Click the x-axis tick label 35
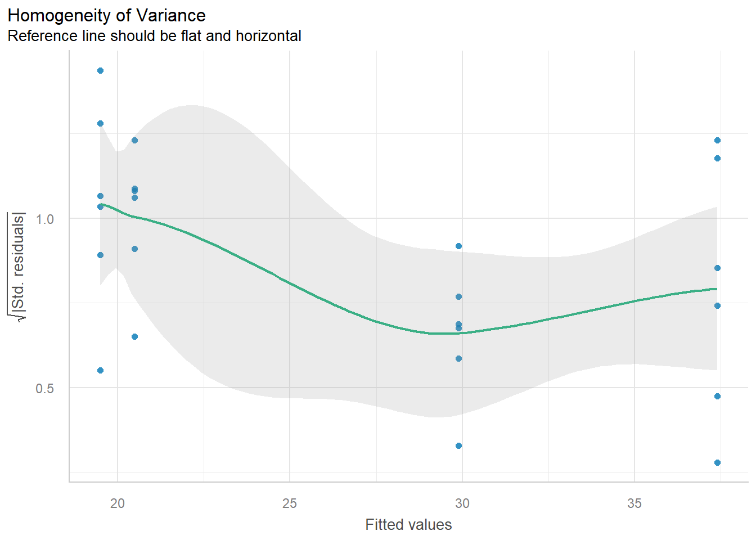 634,503
